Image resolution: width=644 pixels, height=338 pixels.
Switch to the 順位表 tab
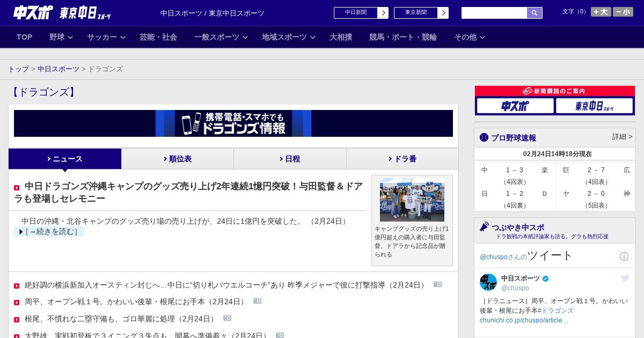(x=178, y=159)
